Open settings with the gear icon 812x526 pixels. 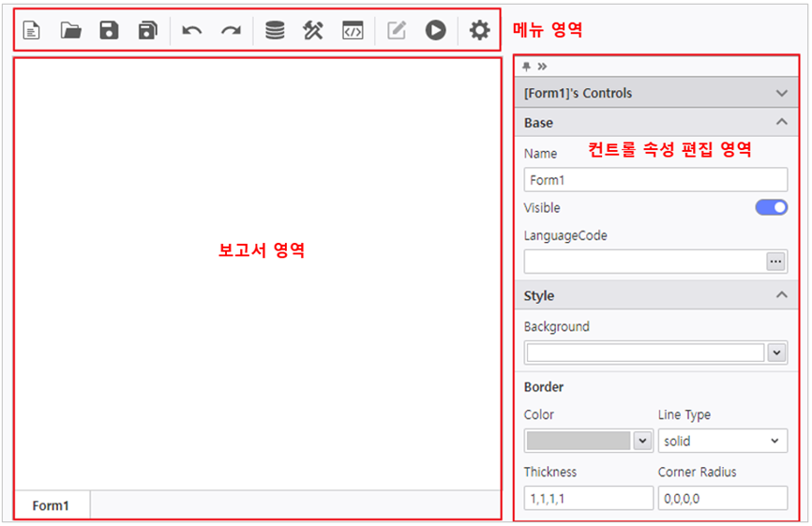click(479, 30)
